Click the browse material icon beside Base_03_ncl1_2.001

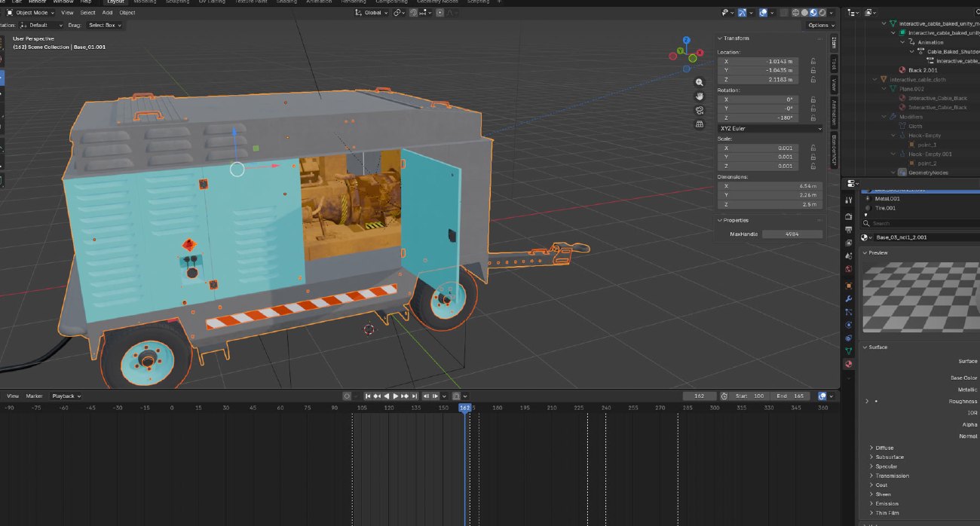pyautogui.click(x=868, y=237)
